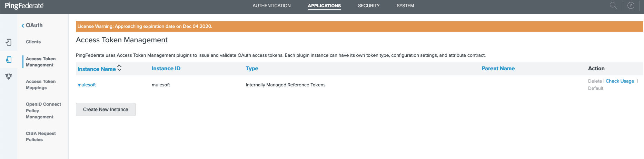Switch to the Security top menu
This screenshot has height=159, width=644.
pyautogui.click(x=368, y=6)
